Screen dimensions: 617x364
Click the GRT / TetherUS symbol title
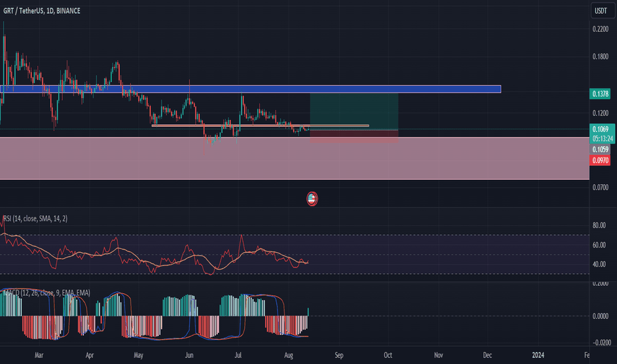pos(42,11)
